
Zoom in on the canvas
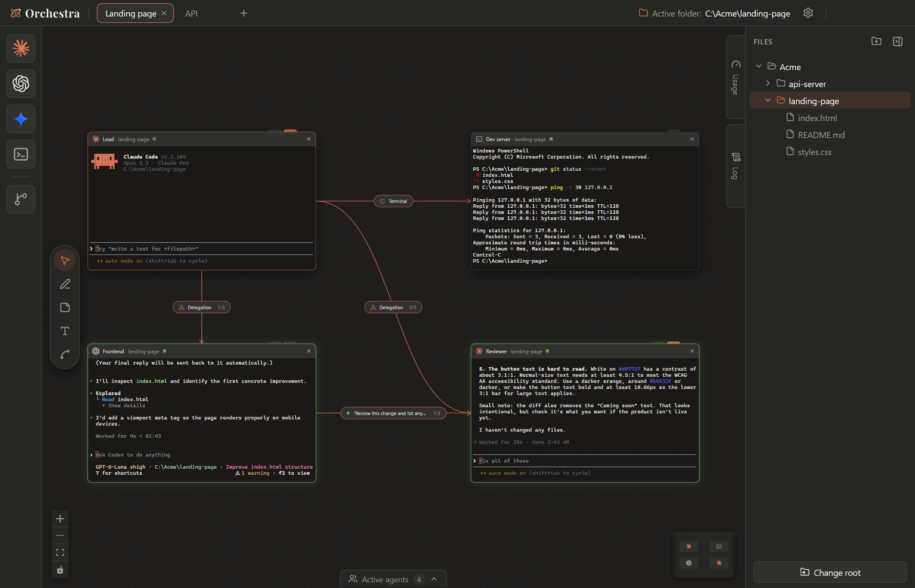pyautogui.click(x=60, y=519)
